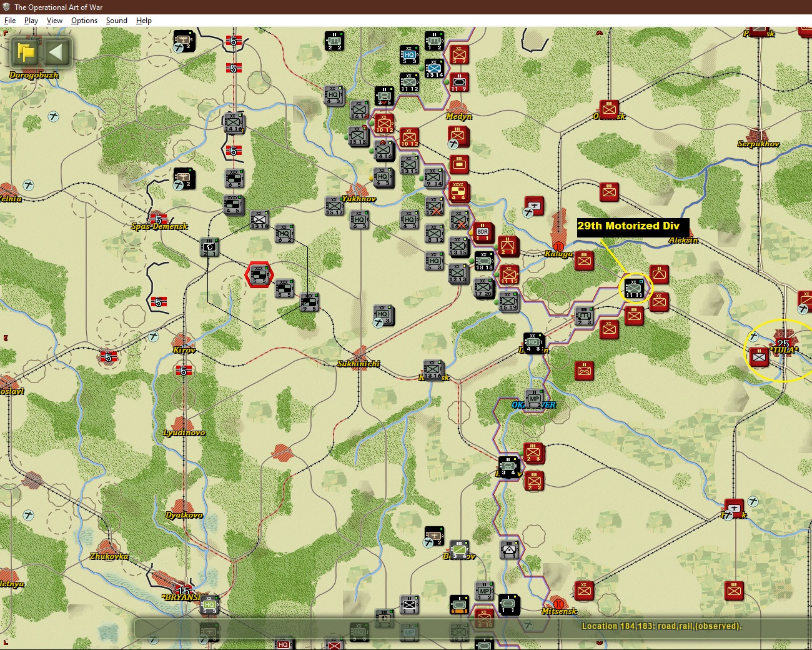
Task: Click the gray artillery 2-3 unit
Action: pyautogui.click(x=584, y=316)
